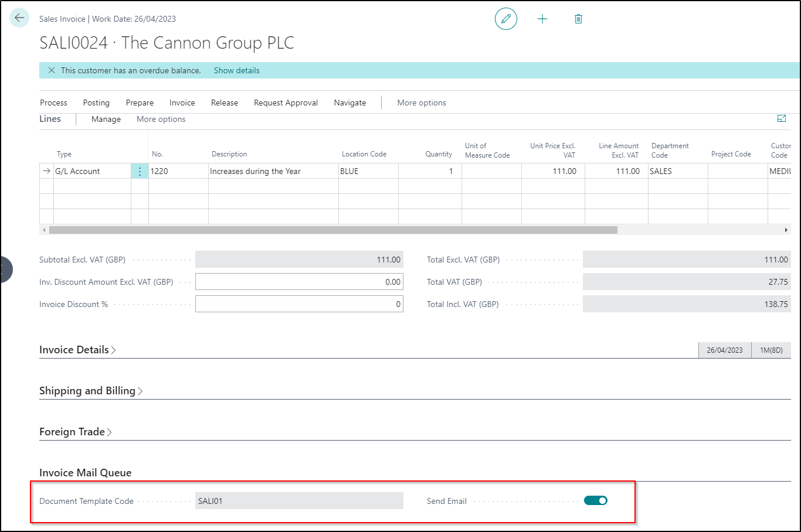Click the Show details link
This screenshot has height=532, width=801.
coord(237,70)
